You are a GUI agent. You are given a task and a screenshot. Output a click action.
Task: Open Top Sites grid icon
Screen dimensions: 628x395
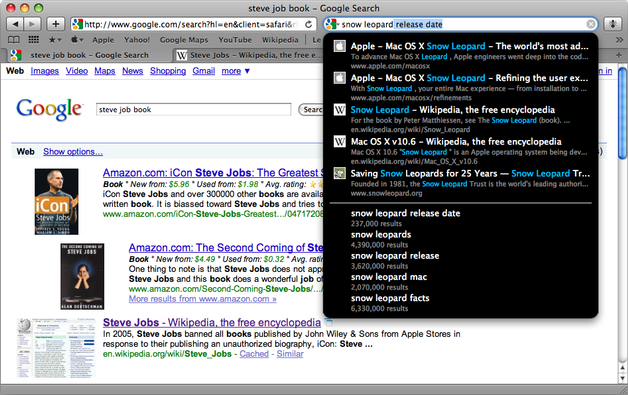34,40
